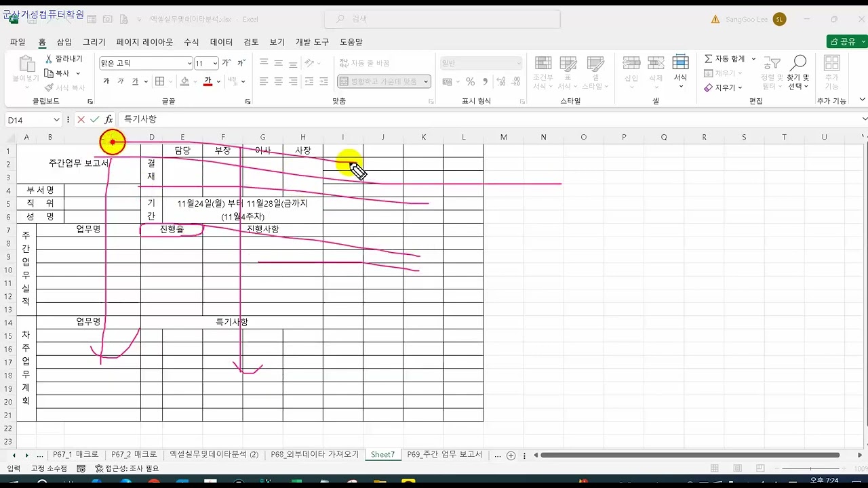Open the Font (글꼴) group dialog launcher
This screenshot has width=868, height=488.
click(x=248, y=102)
